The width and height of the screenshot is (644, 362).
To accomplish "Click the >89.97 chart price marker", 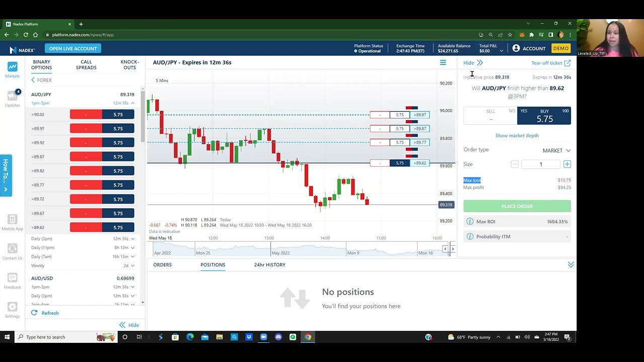I will coord(420,115).
